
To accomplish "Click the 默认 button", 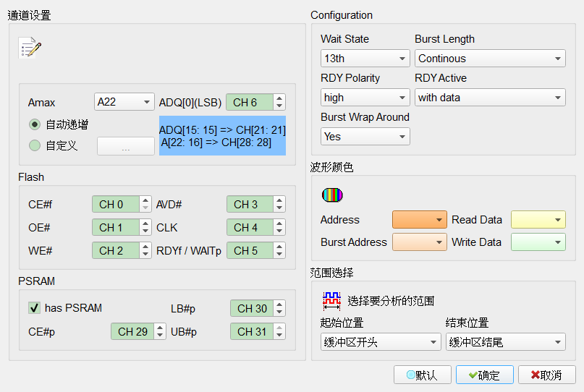I will pos(423,375).
